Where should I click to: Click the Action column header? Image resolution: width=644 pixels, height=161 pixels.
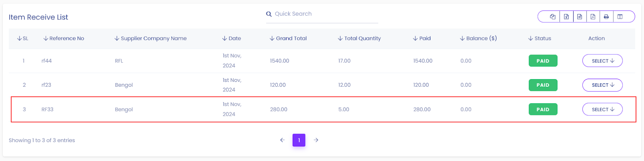[597, 38]
